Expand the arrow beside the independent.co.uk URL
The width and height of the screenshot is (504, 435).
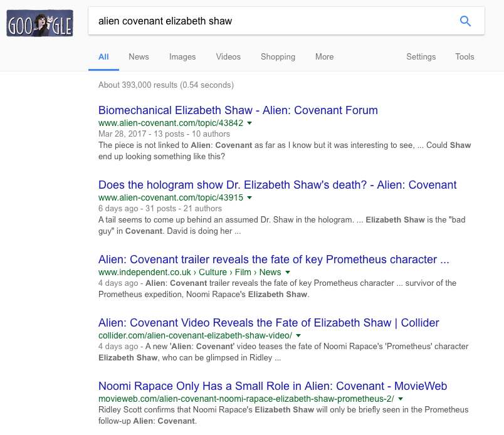[x=288, y=273]
